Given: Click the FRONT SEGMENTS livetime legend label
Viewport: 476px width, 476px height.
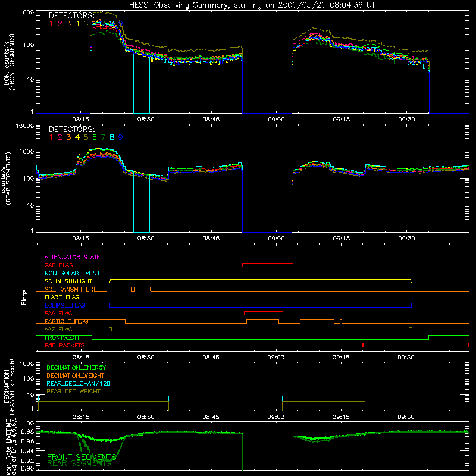Looking at the screenshot, I should click(x=82, y=457).
